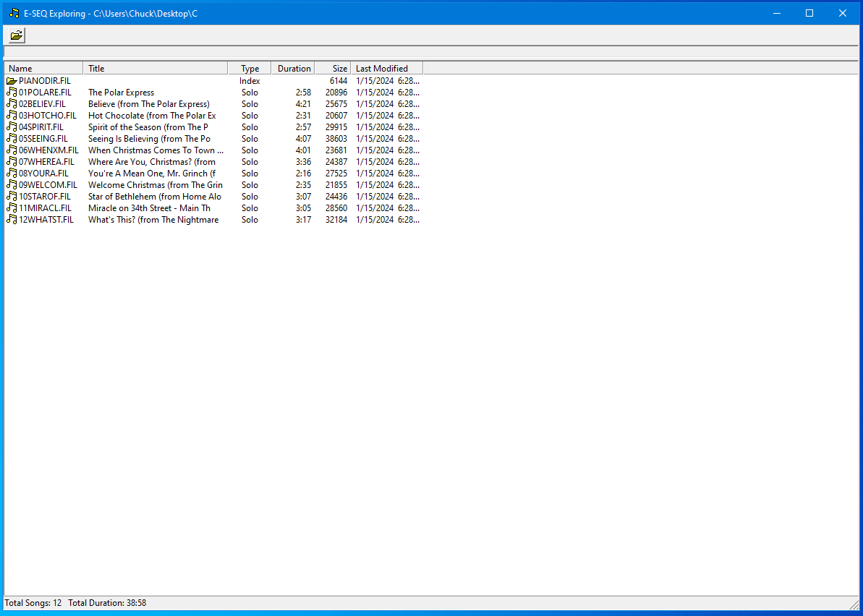Minimize the E-SEQ Exploring window
This screenshot has height=616, width=863.
point(777,13)
